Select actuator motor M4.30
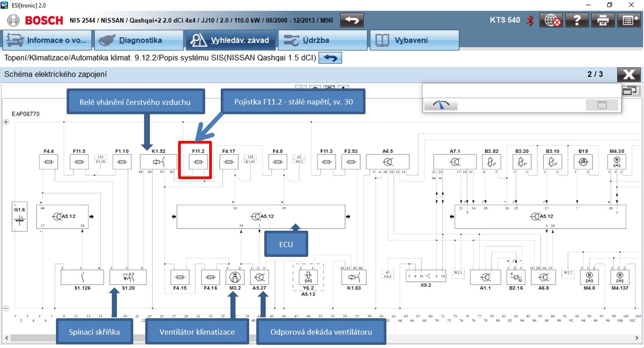The height and width of the screenshot is (348, 644). pos(616,162)
